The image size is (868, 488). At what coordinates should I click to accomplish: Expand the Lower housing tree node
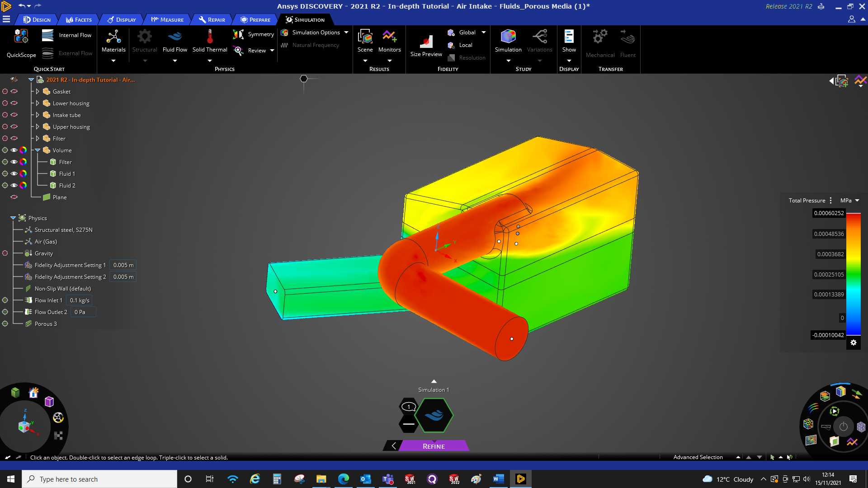point(38,103)
